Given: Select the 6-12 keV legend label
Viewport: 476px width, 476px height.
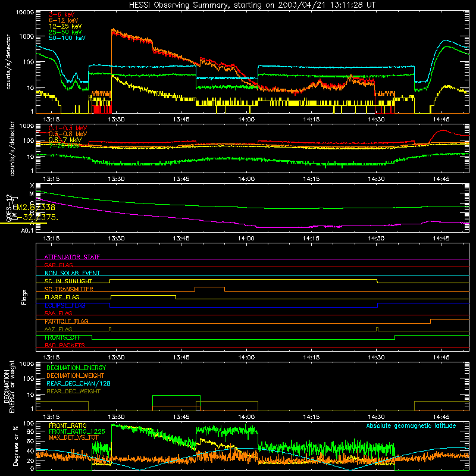Looking at the screenshot, I should (x=64, y=20).
